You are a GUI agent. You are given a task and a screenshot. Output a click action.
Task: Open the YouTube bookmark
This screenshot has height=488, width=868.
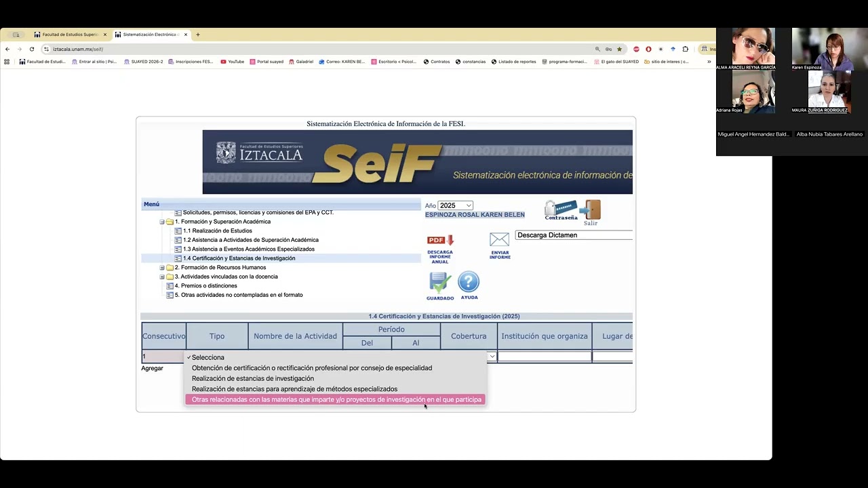[x=232, y=62]
